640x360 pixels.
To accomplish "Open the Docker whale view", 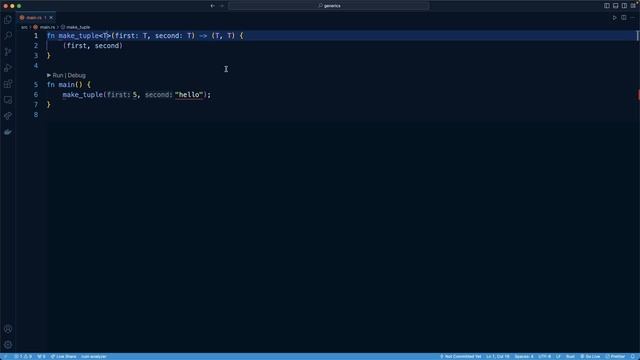I will tap(8, 132).
